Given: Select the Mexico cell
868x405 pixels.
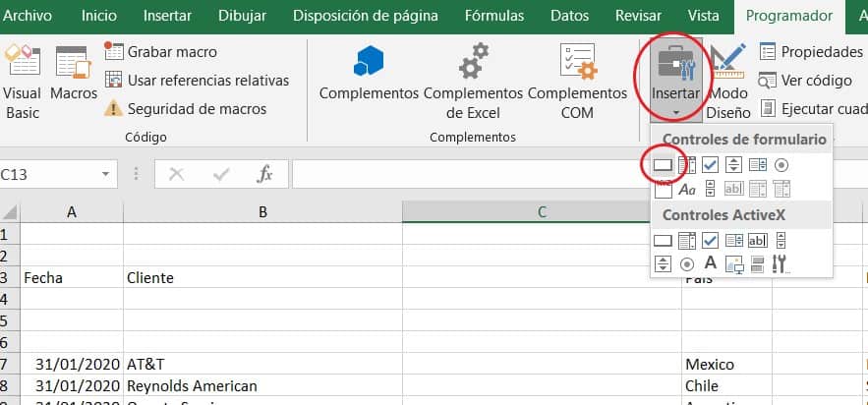Looking at the screenshot, I should tap(726, 364).
